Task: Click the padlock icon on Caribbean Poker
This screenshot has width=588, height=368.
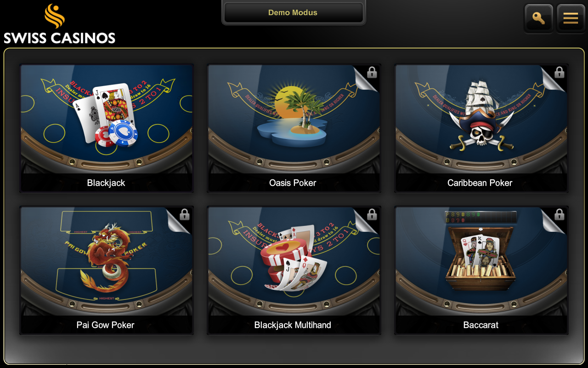Action: (x=559, y=72)
